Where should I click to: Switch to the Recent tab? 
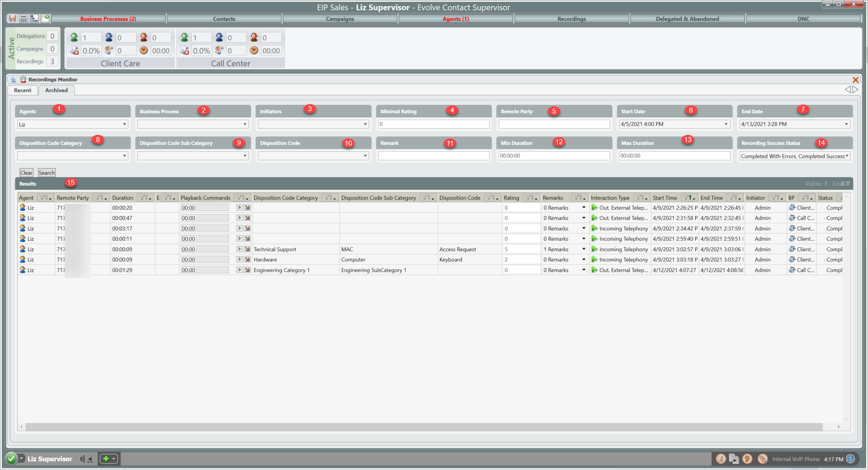pyautogui.click(x=23, y=90)
